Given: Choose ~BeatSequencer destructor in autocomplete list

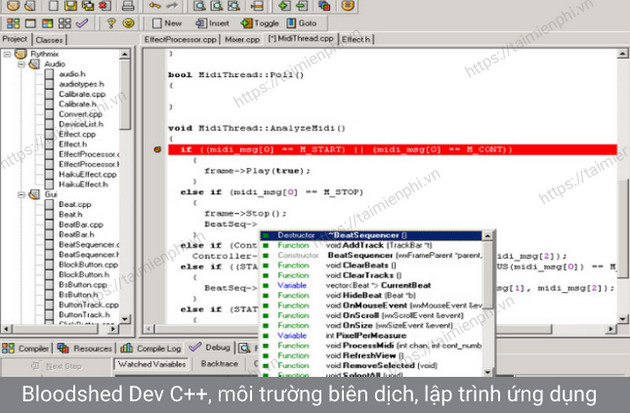Looking at the screenshot, I should pos(371,235).
